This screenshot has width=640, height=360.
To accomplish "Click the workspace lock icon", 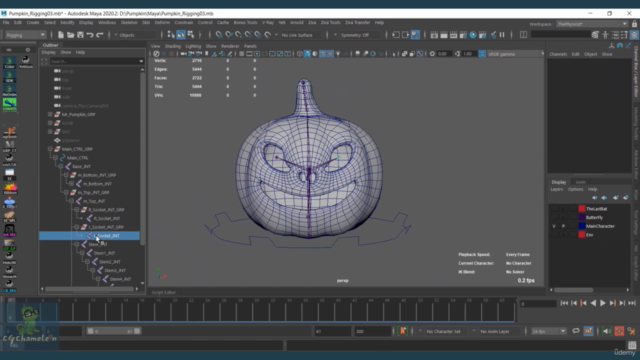I will click(634, 24).
